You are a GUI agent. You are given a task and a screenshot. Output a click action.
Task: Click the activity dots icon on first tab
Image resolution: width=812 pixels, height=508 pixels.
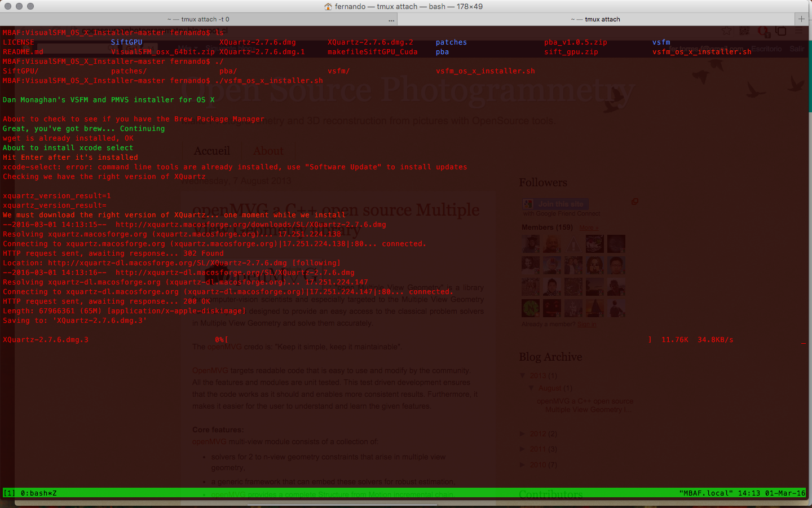pos(391,20)
